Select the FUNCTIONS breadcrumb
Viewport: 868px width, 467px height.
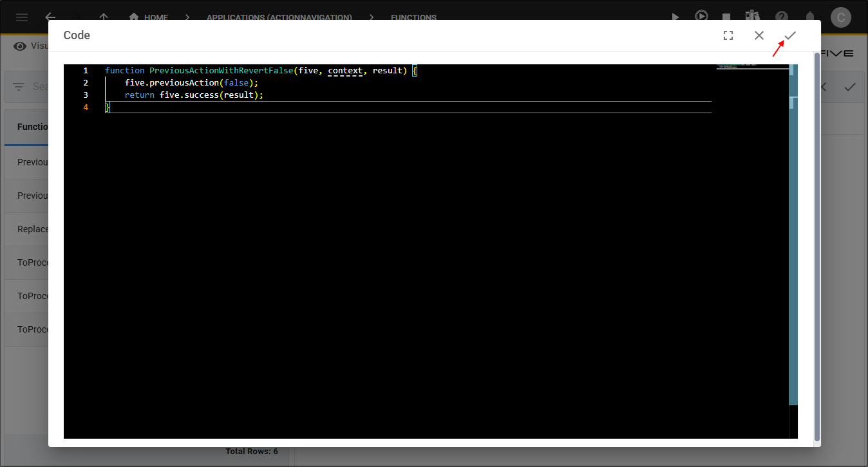pos(413,17)
